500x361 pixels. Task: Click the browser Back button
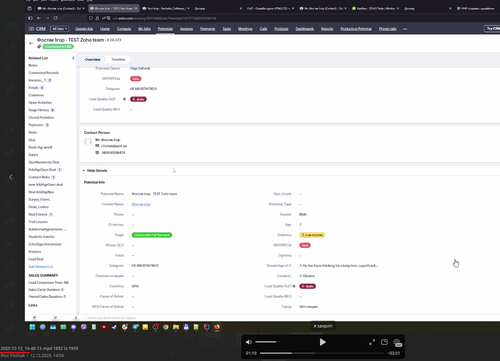coord(39,18)
